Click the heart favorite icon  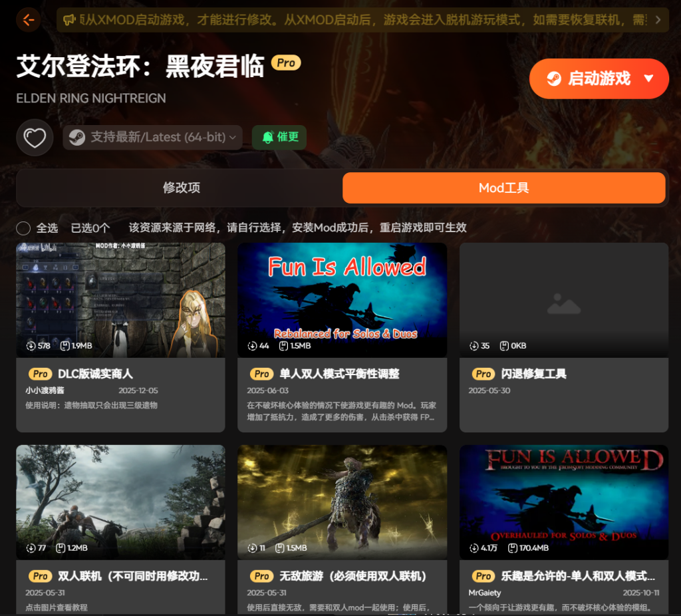(35, 138)
